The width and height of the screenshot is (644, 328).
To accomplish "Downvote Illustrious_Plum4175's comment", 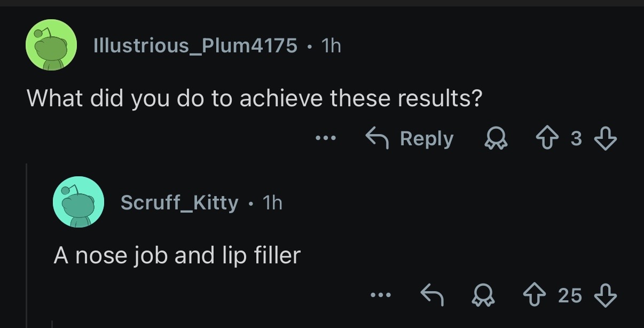I will click(x=605, y=139).
